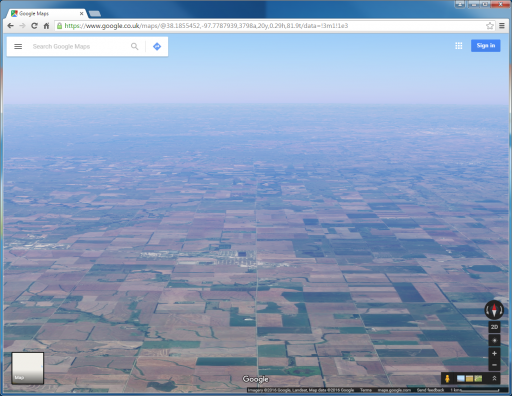Bookmark page with the star icon
Image resolution: width=512 pixels, height=396 pixels.
click(x=489, y=26)
